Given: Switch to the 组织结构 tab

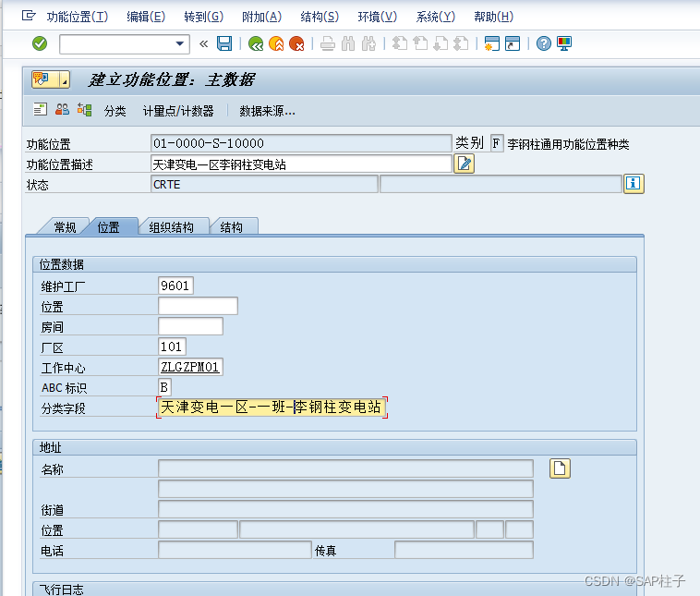Looking at the screenshot, I should (x=172, y=227).
